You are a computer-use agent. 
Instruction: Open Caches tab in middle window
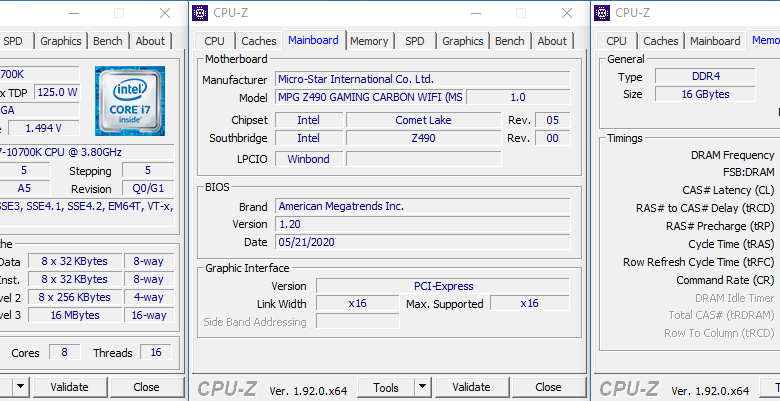click(259, 41)
